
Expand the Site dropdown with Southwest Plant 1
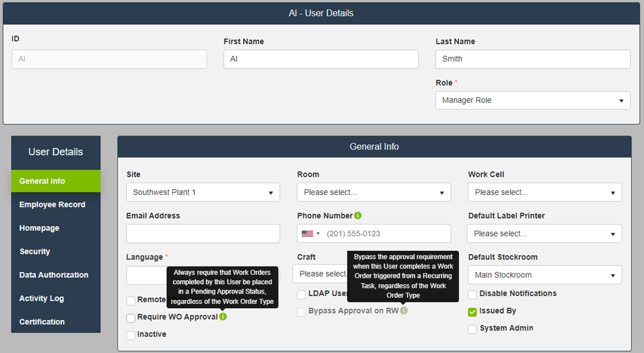tap(203, 192)
